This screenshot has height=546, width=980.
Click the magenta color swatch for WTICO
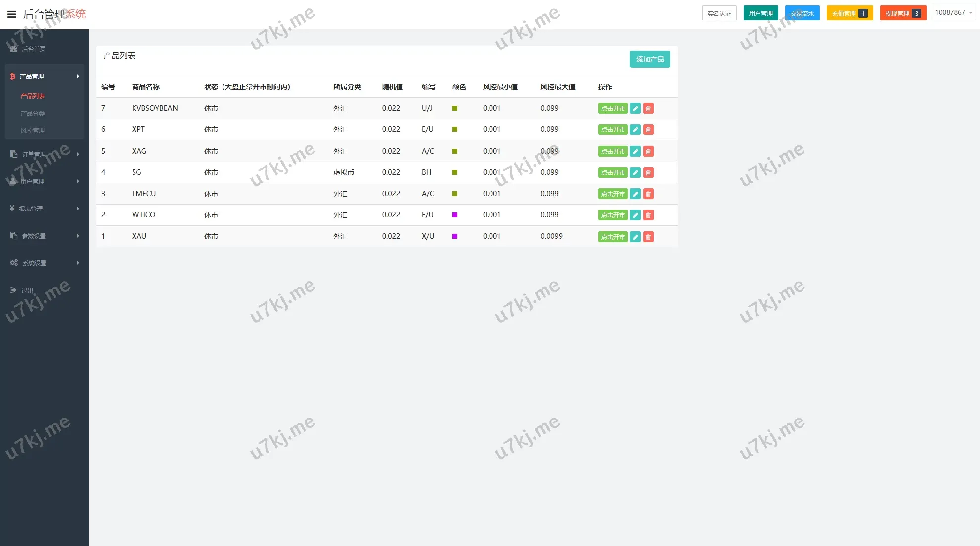455,215
